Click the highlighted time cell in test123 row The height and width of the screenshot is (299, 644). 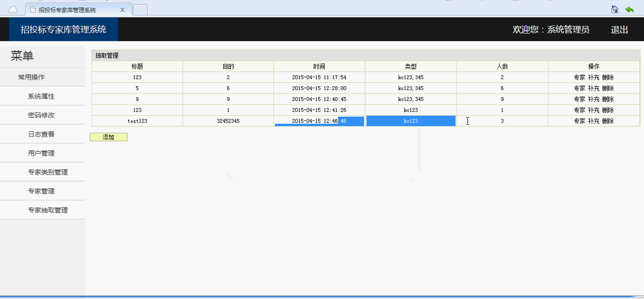click(319, 121)
